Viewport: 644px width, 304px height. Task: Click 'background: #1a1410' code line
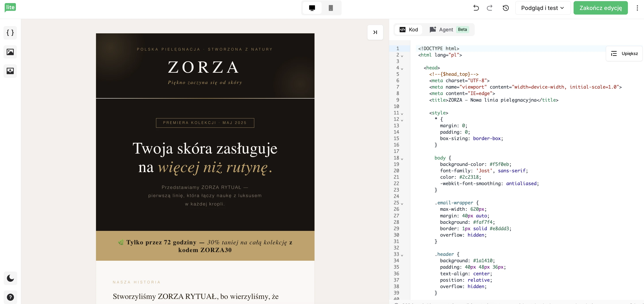(x=467, y=260)
